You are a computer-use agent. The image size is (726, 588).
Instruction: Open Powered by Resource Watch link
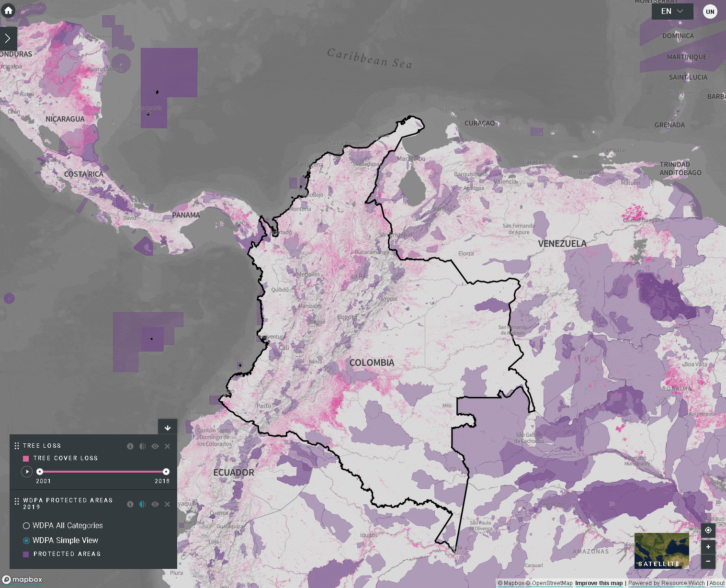[x=666, y=583]
